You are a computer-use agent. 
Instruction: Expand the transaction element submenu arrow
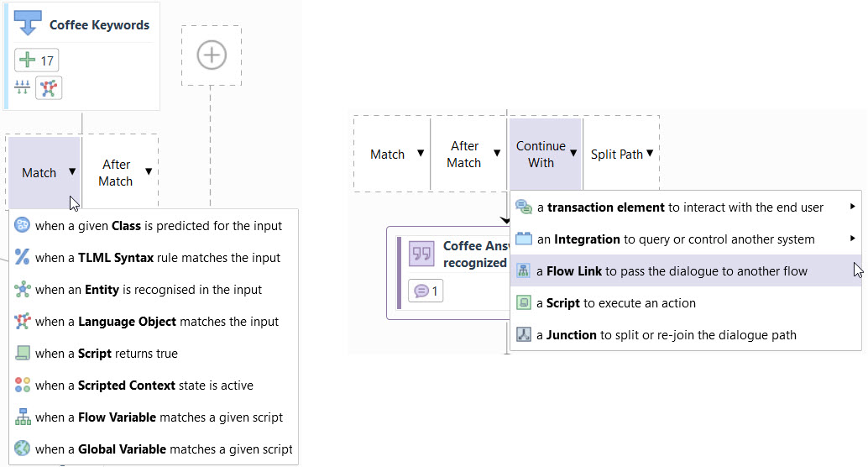pyautogui.click(x=853, y=207)
